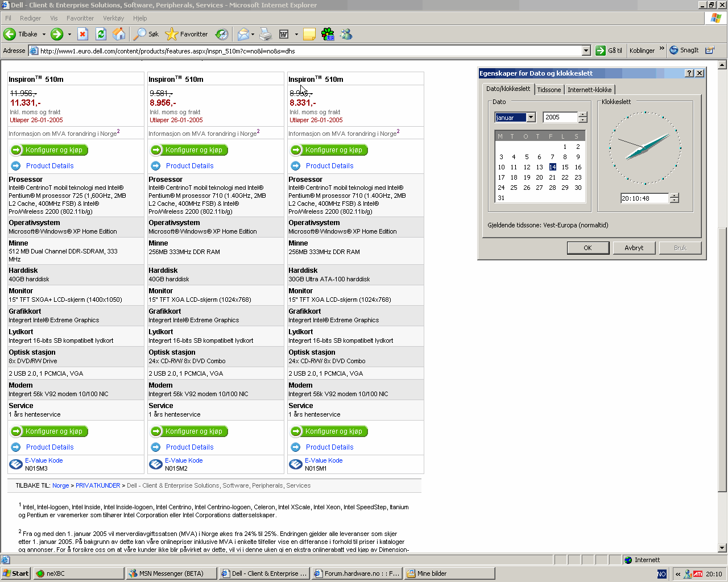Click the bottom Konfigurer og kjøp above N015M1
This screenshot has width=728, height=582.
coord(329,431)
